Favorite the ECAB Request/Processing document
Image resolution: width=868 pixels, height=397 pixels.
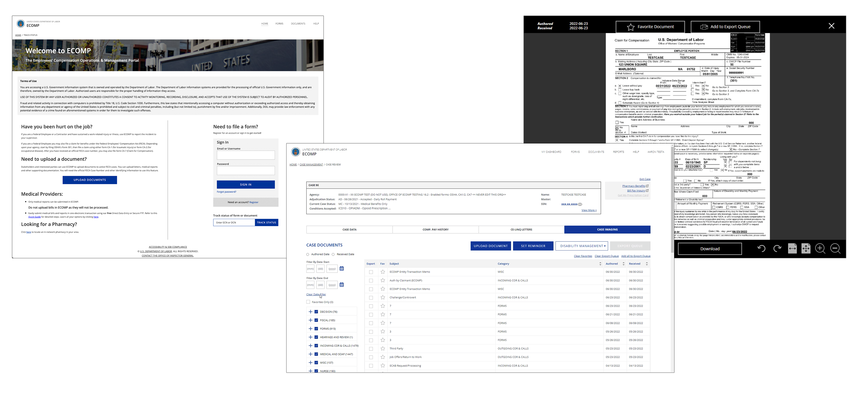pos(383,365)
